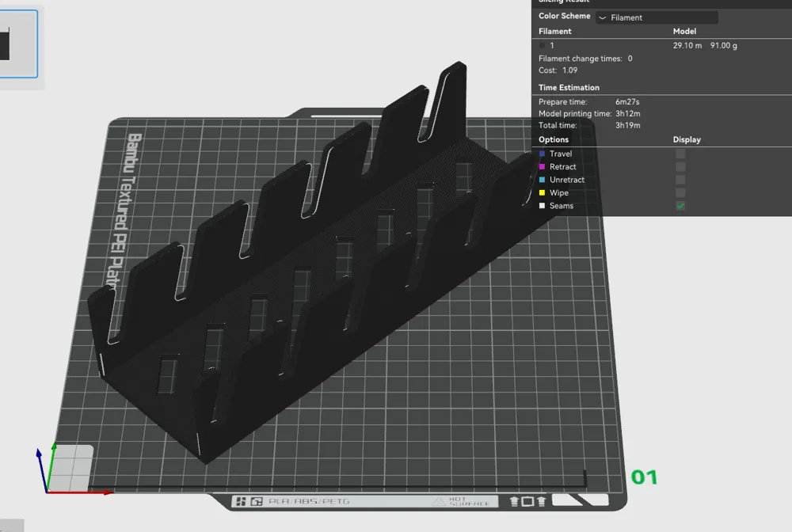The width and height of the screenshot is (792, 532).
Task: Click the 'Prepare time:' 6m27s value
Action: (x=627, y=102)
